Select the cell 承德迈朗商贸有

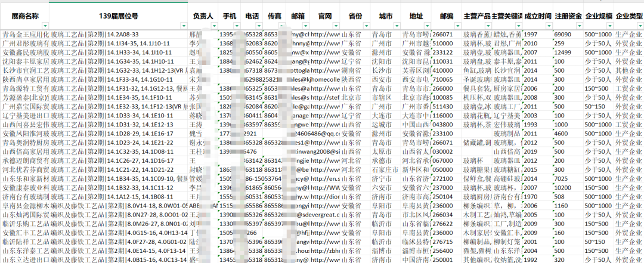(24, 160)
